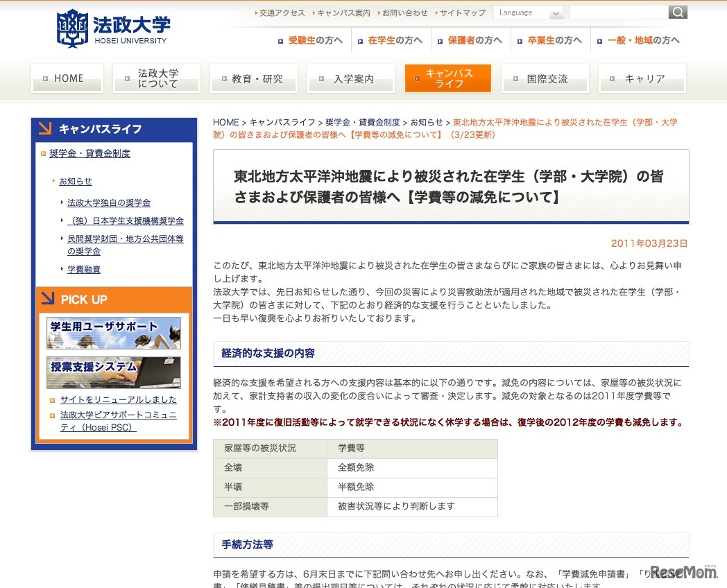Image resolution: width=727 pixels, height=588 pixels.
Task: Click the 半壊 table cell
Action: (271, 487)
